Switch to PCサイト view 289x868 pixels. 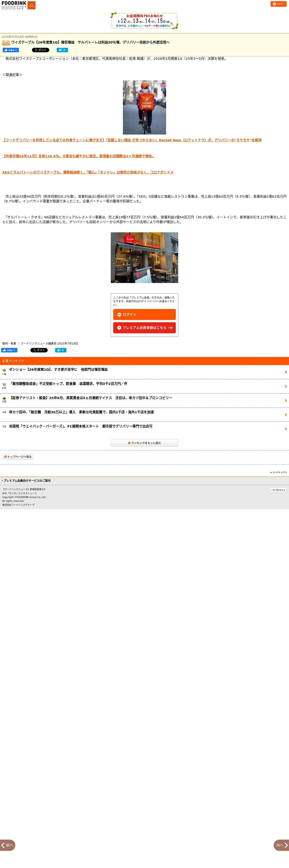coord(278,490)
